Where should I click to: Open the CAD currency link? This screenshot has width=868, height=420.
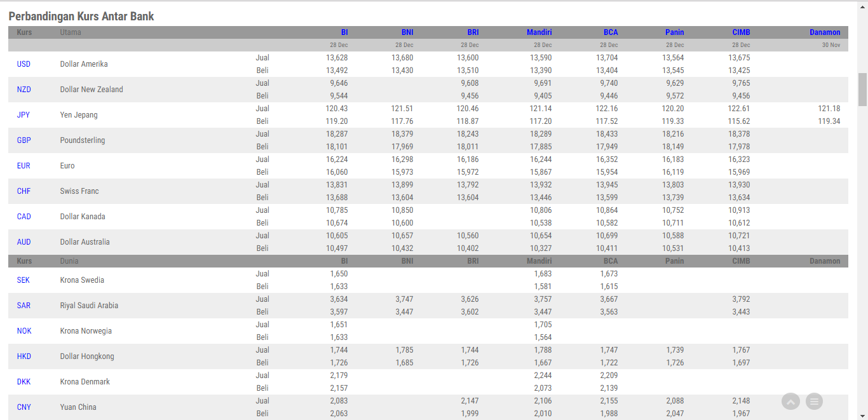pos(24,217)
